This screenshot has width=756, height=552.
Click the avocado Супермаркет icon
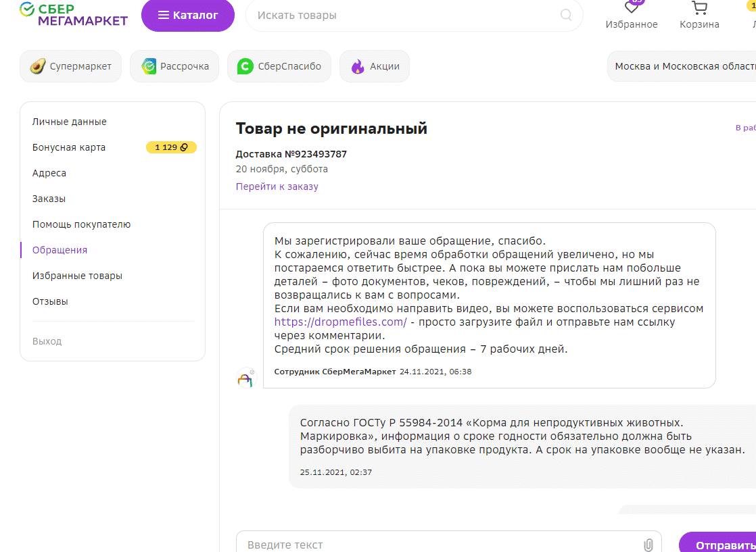pyautogui.click(x=38, y=66)
